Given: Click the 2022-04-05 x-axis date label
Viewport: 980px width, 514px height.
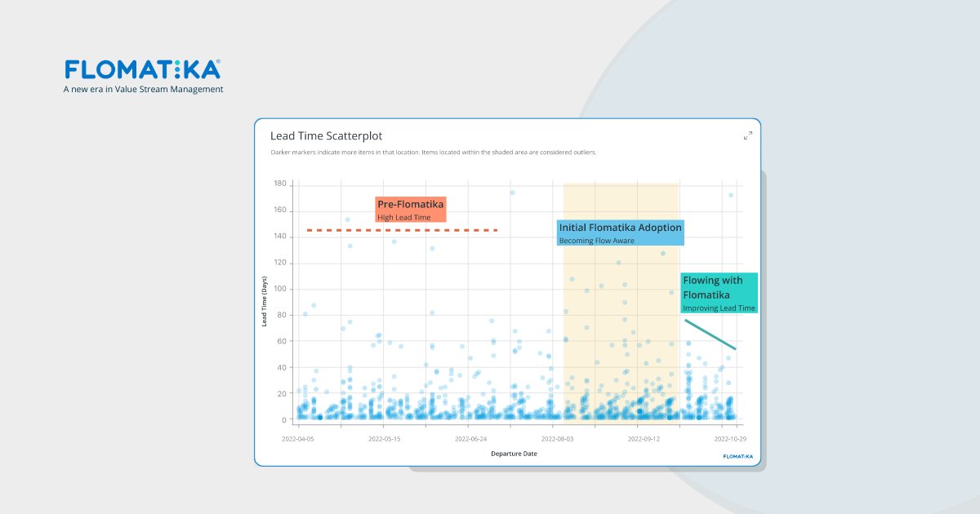Looking at the screenshot, I should (x=298, y=438).
